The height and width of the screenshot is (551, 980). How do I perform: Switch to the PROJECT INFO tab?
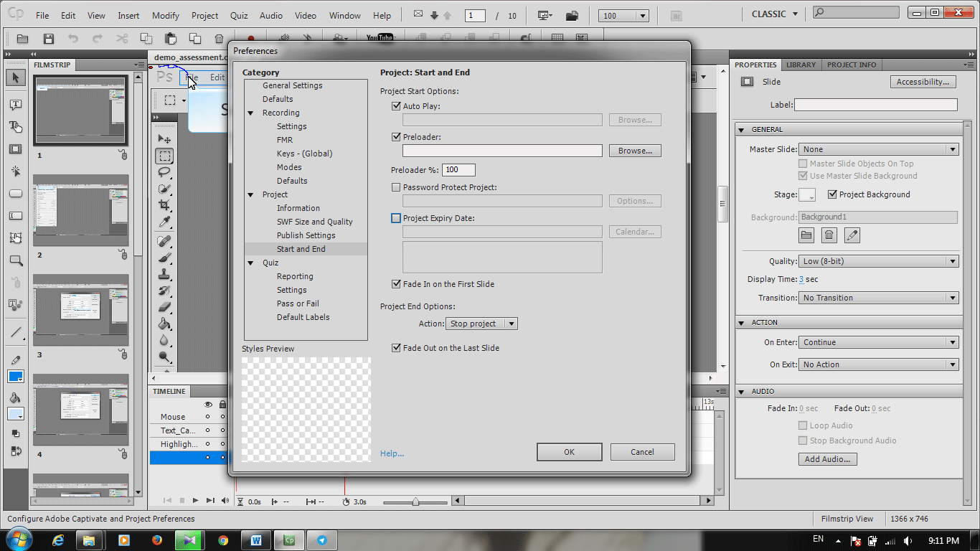point(852,65)
